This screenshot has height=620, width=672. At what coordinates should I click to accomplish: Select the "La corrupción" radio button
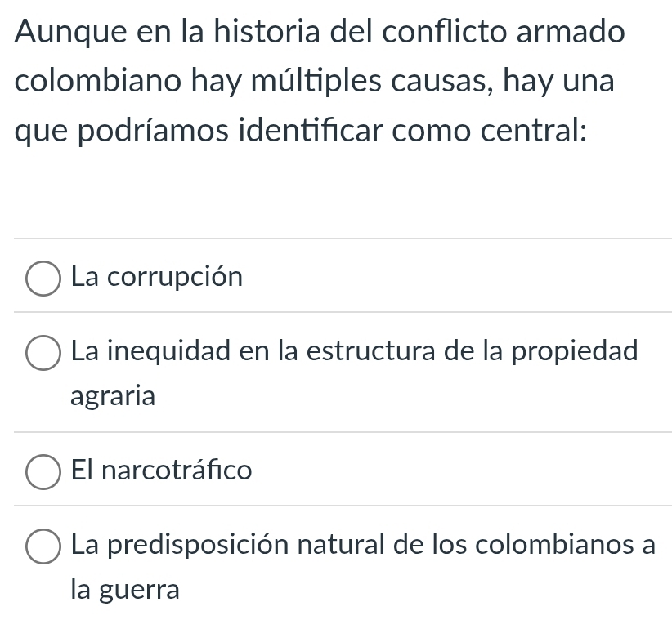pyautogui.click(x=43, y=279)
